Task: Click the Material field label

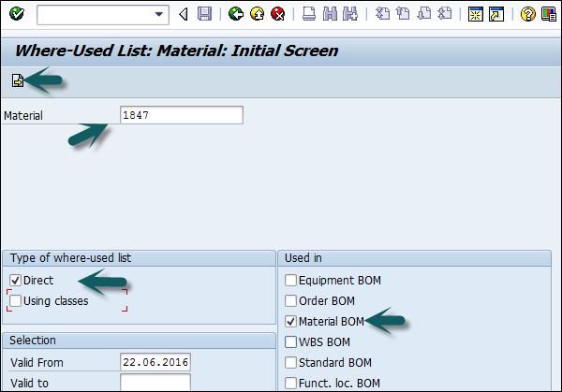Action: [23, 116]
